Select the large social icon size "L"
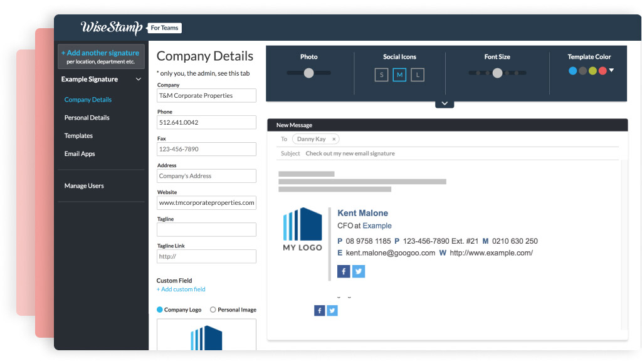The height and width of the screenshot is (364, 642). (418, 74)
